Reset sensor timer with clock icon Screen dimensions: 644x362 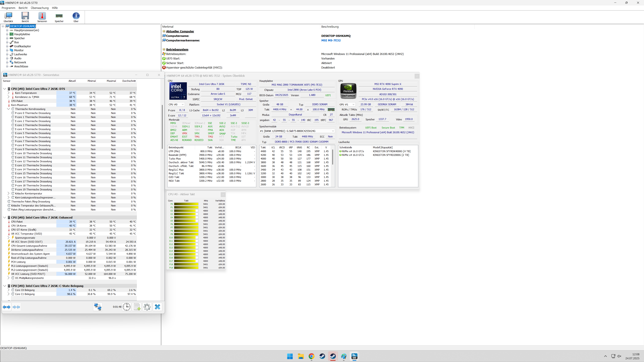click(126, 307)
